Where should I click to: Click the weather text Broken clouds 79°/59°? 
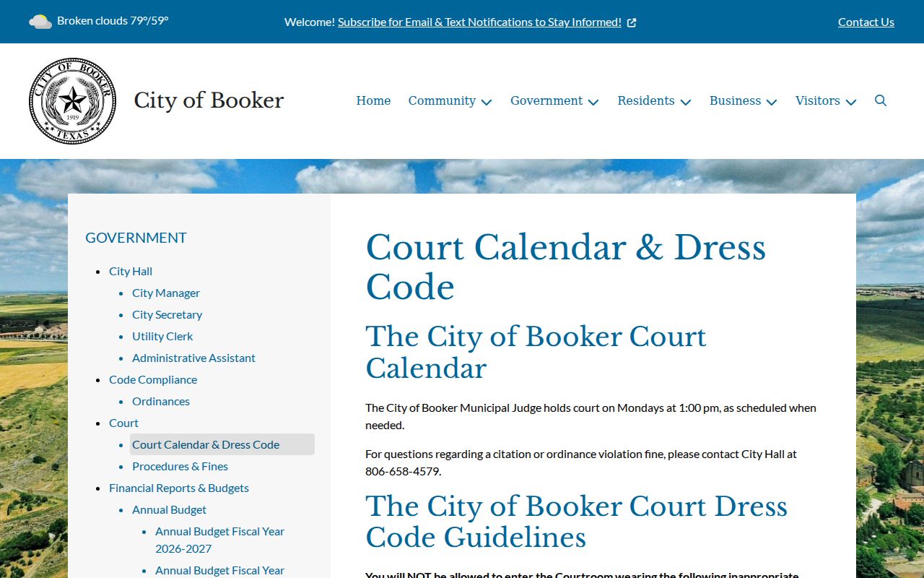click(113, 20)
